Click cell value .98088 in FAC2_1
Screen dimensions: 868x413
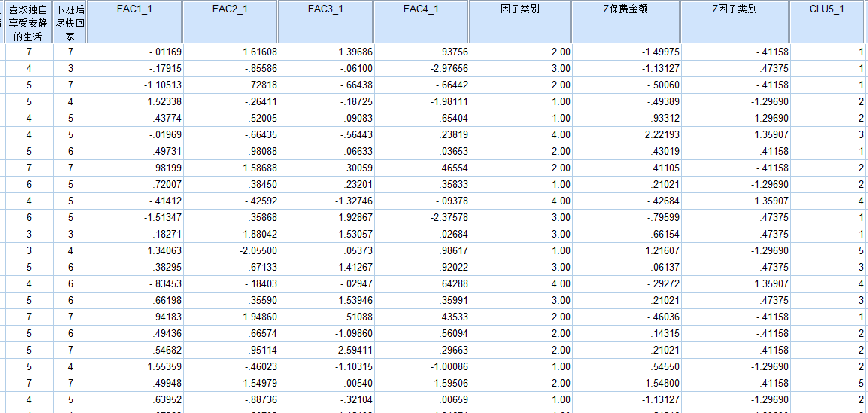(x=231, y=151)
